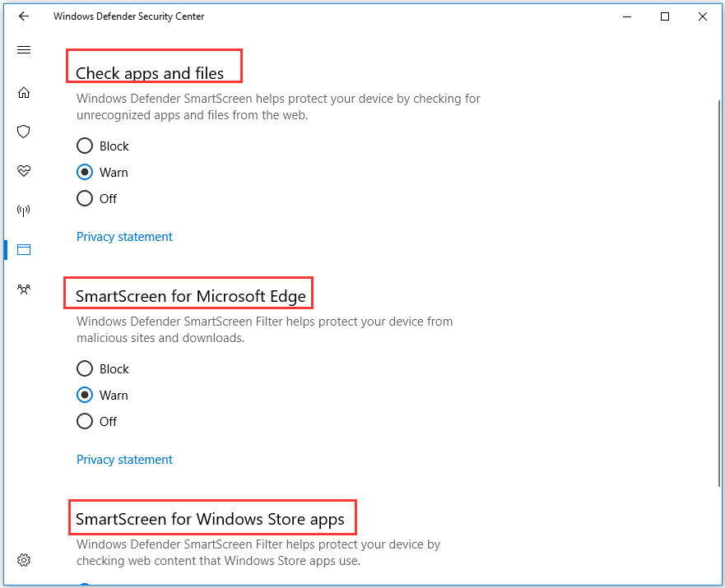Expand the hamburger navigation menu
The width and height of the screenshot is (725, 588).
pos(24,50)
